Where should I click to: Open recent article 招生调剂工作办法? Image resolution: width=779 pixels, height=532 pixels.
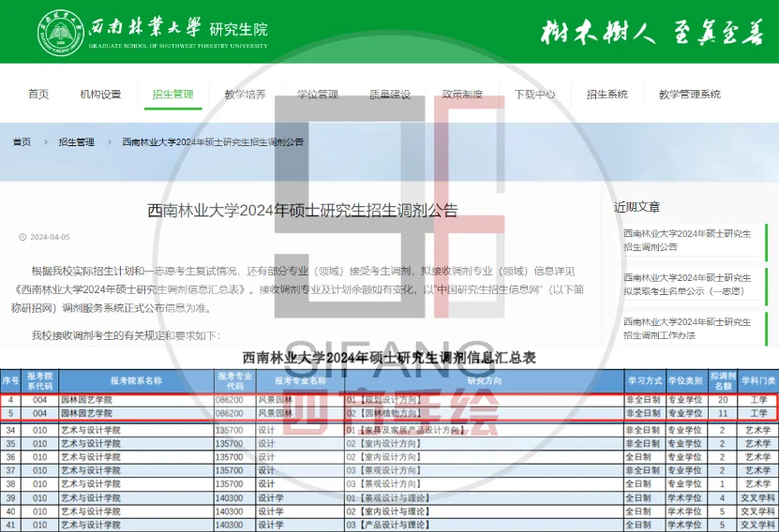[687, 329]
